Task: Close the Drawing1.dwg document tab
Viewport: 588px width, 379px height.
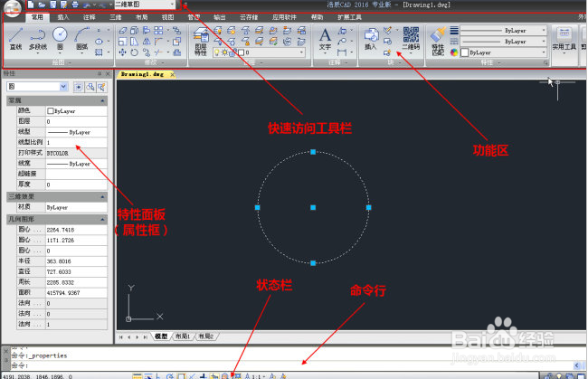Action: 172,74
